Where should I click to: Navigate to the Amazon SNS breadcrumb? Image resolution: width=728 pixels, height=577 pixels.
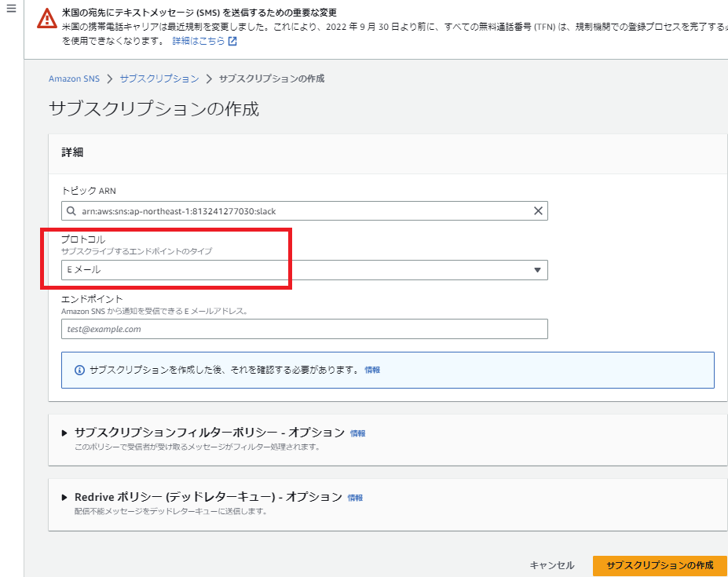pyautogui.click(x=74, y=79)
